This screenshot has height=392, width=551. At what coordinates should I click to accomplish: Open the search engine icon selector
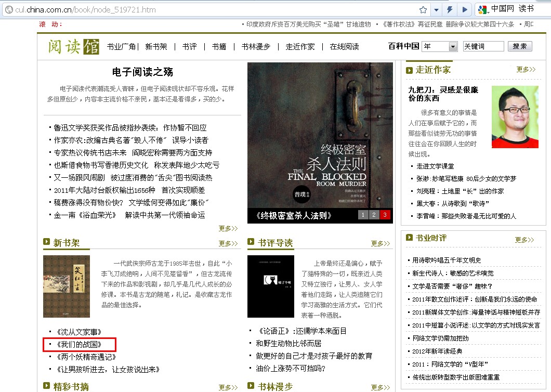point(483,10)
